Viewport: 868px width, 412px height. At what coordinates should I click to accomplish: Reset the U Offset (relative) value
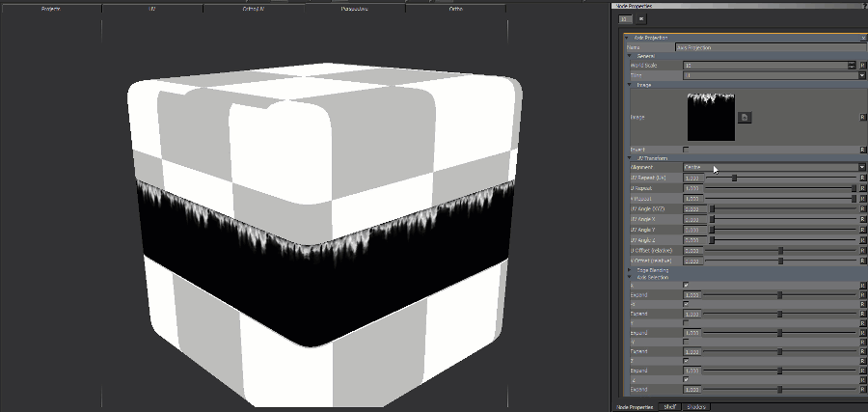click(x=862, y=250)
